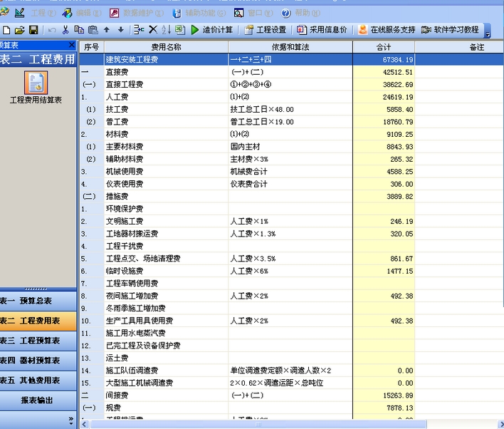Select the 直接工程费 cell
The width and height of the screenshot is (504, 429).
coord(166,85)
